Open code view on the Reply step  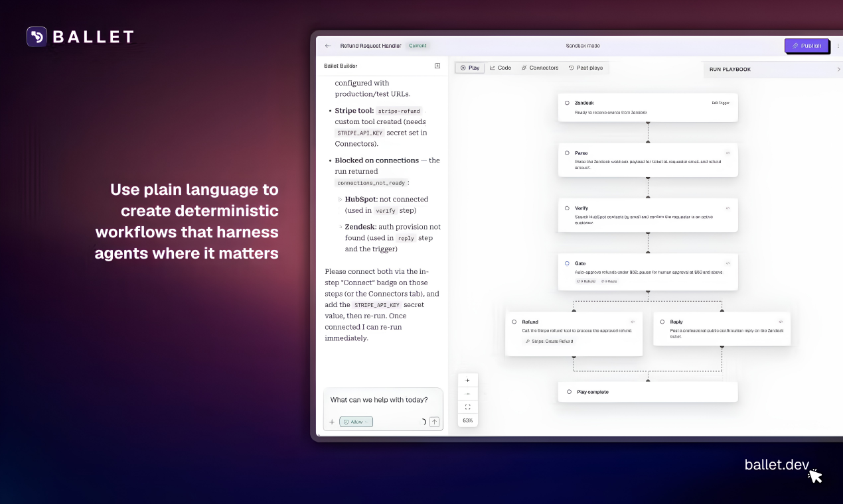point(781,322)
